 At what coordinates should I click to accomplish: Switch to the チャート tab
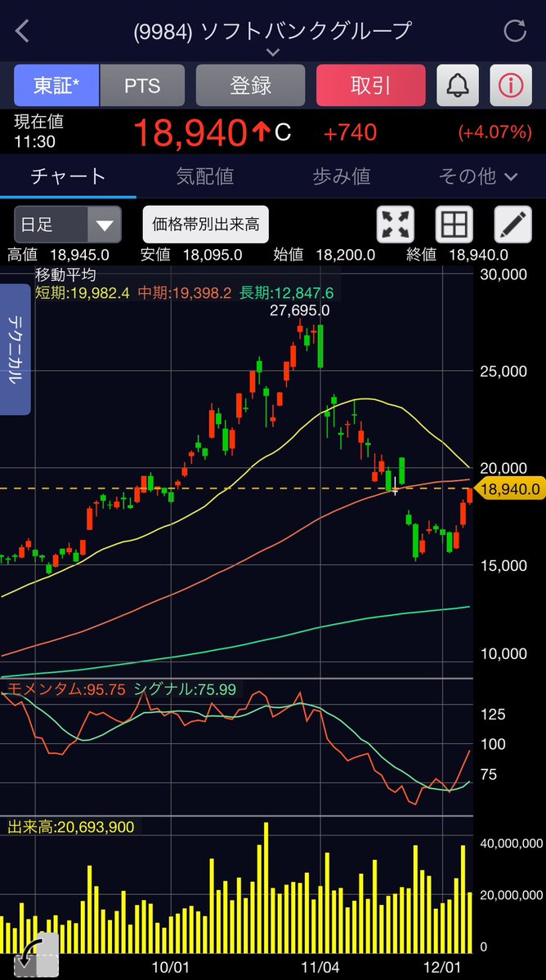click(68, 176)
